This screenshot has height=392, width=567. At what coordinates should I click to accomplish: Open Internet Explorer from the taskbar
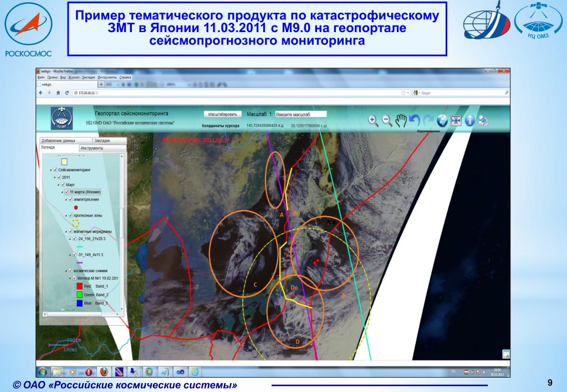tap(195, 372)
